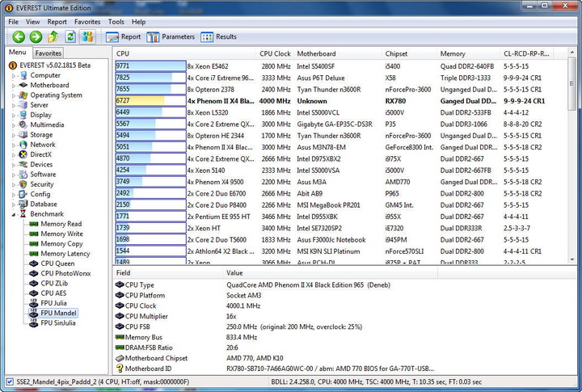Select the Display icon in the tree

pos(23,115)
